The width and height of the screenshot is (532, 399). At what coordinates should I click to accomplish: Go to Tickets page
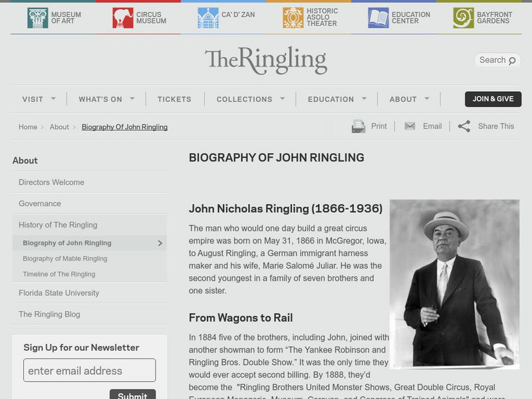pos(174,99)
